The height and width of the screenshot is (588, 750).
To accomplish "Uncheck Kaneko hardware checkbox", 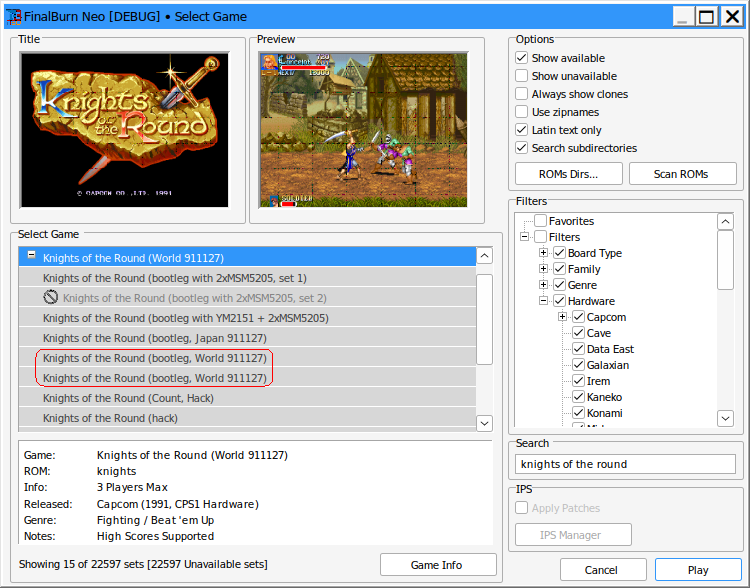I will coord(579,397).
